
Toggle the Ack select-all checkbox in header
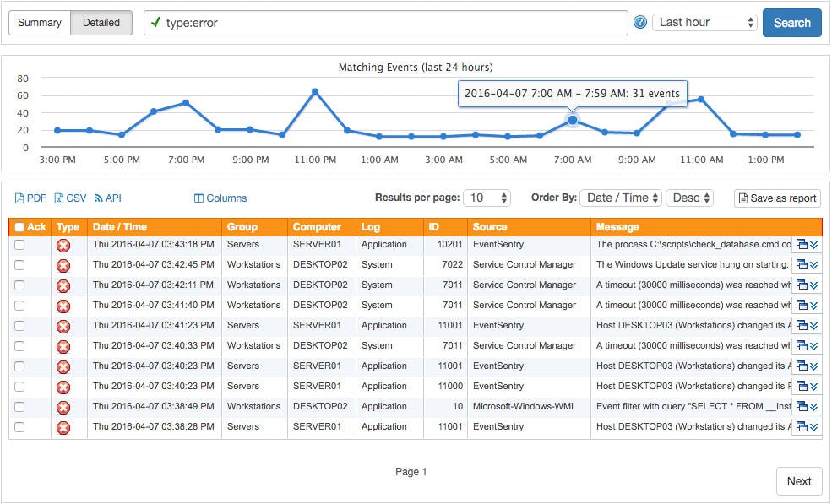point(19,227)
